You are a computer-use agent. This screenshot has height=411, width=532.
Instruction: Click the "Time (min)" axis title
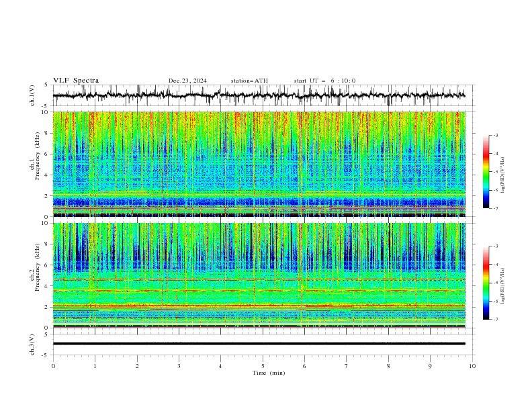point(269,373)
